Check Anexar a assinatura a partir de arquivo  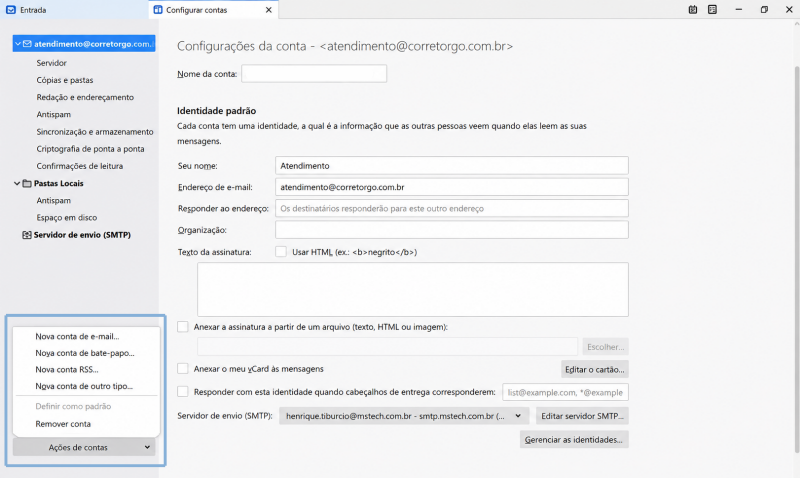pyautogui.click(x=183, y=326)
